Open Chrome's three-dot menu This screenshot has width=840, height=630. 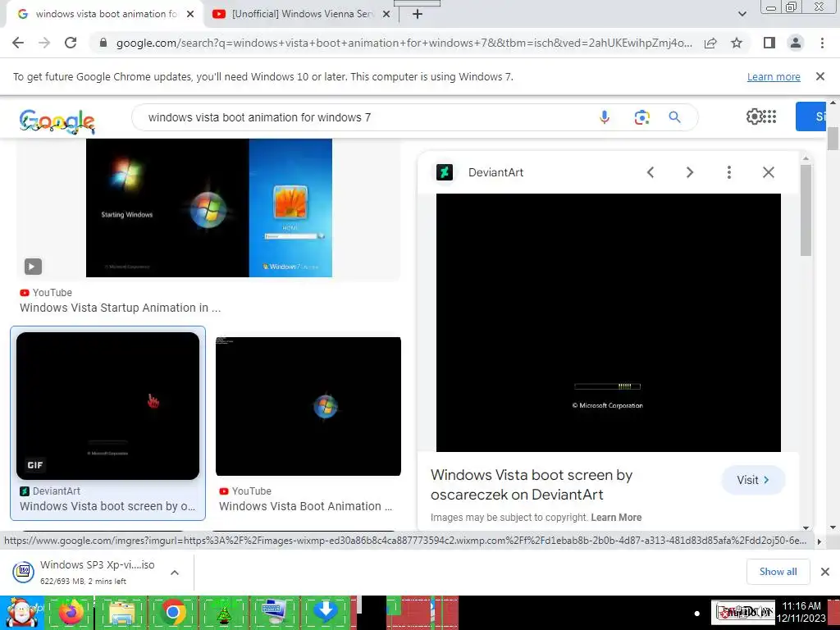(822, 43)
